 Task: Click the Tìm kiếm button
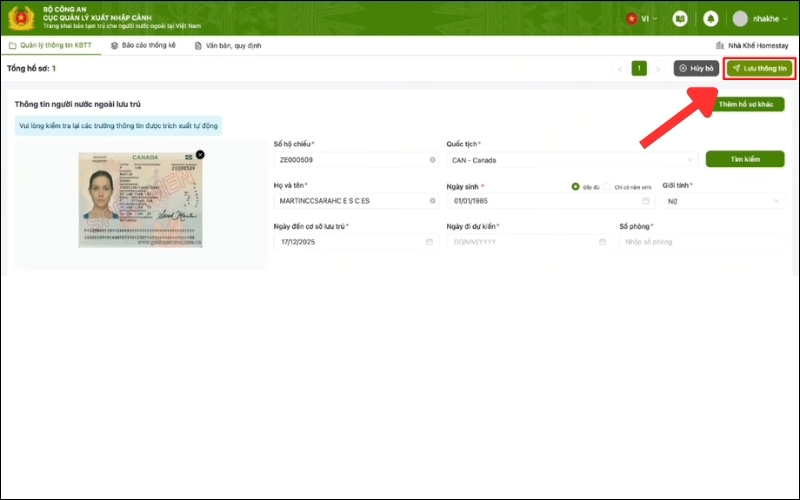(x=745, y=159)
